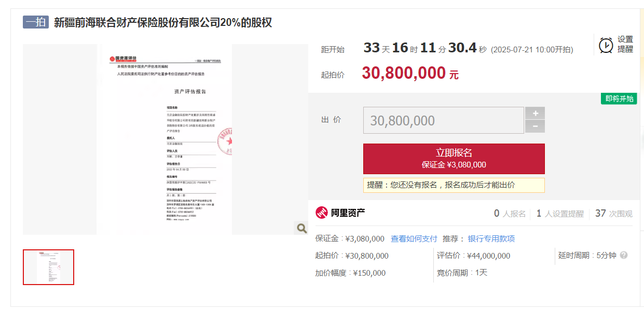Screen dimensions: 644x311
Task: Open the 银行专用款项 link
Action: (491, 239)
